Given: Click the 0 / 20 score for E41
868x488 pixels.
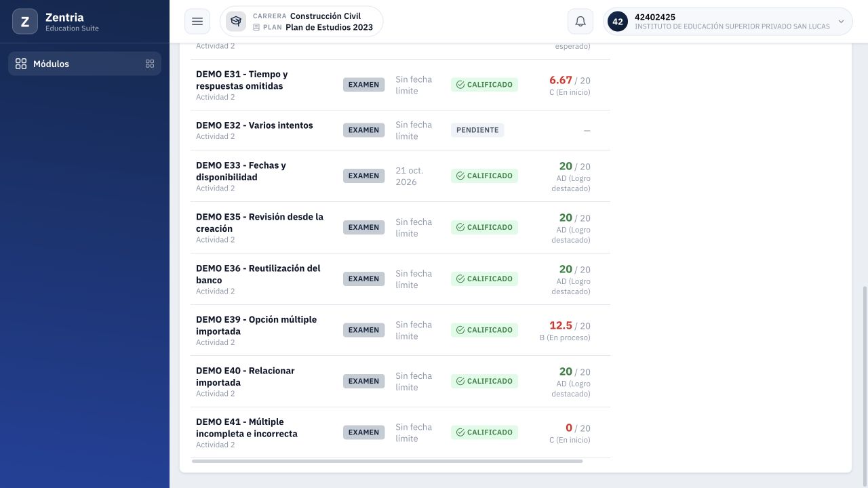Looking at the screenshot, I should pos(578,428).
